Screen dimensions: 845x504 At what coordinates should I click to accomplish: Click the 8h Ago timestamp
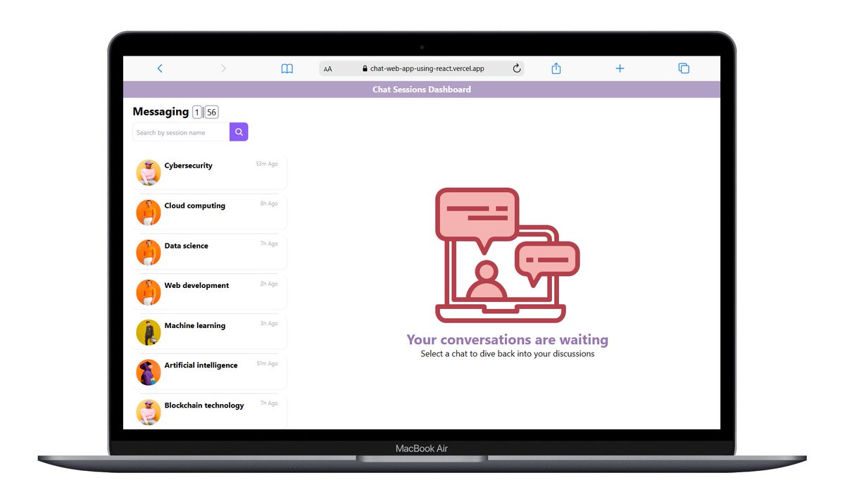coord(269,203)
